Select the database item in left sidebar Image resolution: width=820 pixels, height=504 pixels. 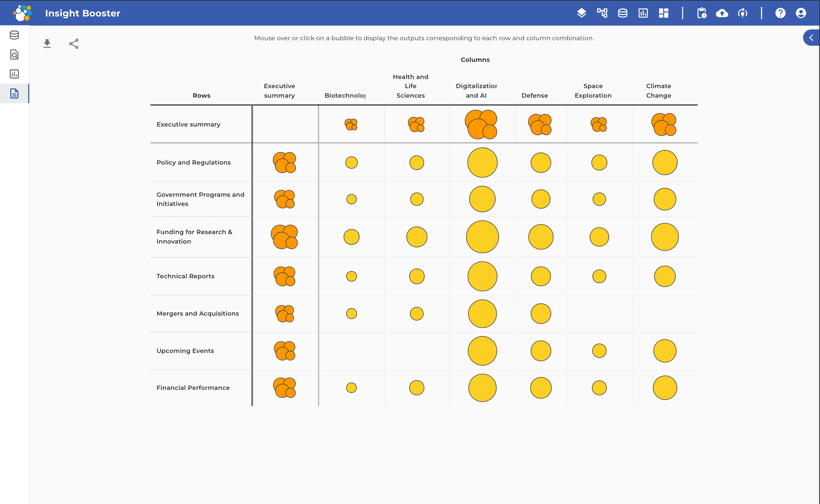[x=14, y=35]
